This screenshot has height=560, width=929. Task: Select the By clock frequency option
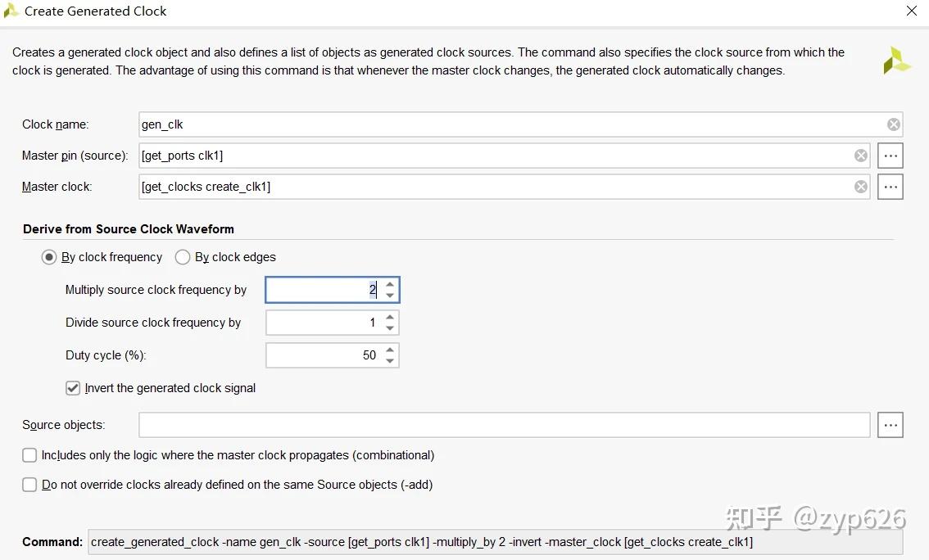49,257
